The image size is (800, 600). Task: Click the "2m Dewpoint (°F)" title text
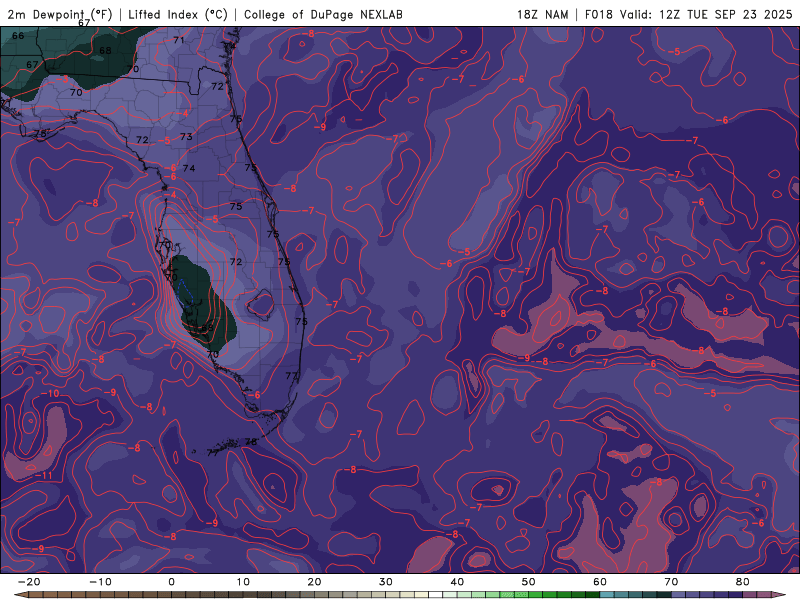[60, 15]
